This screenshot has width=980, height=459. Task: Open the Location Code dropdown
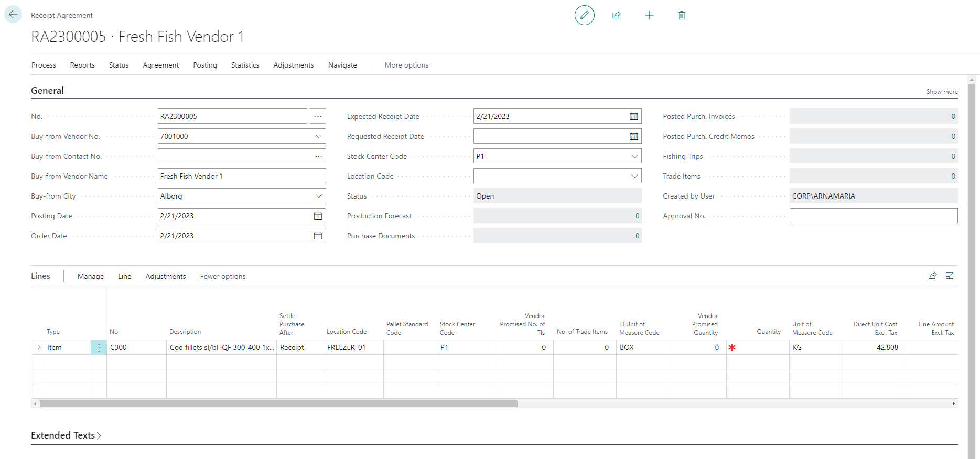point(634,176)
